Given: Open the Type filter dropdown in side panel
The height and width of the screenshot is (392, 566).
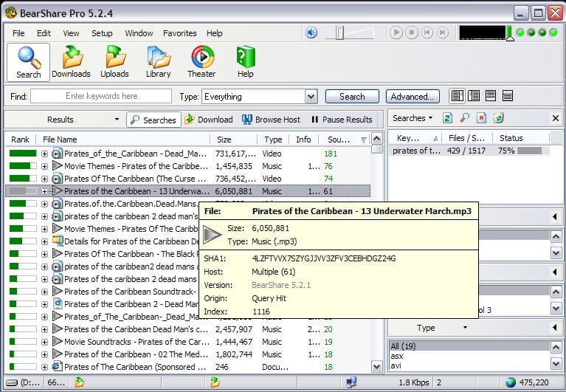Looking at the screenshot, I should [465, 328].
